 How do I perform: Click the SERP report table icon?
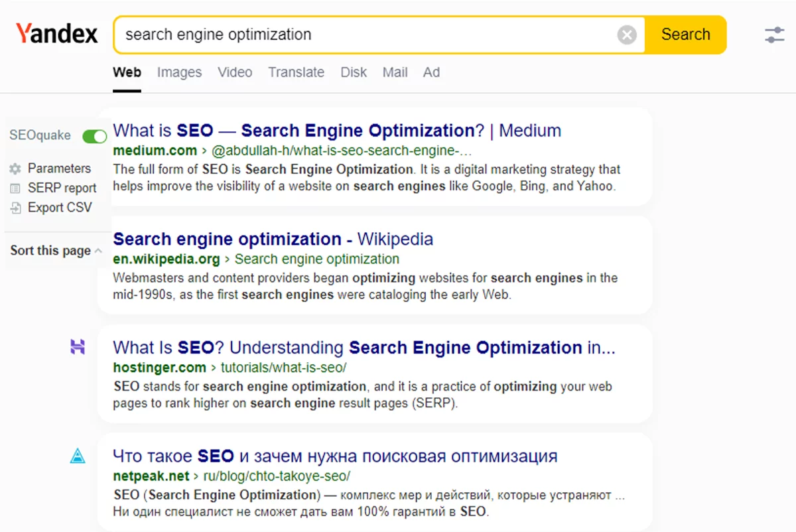click(15, 188)
